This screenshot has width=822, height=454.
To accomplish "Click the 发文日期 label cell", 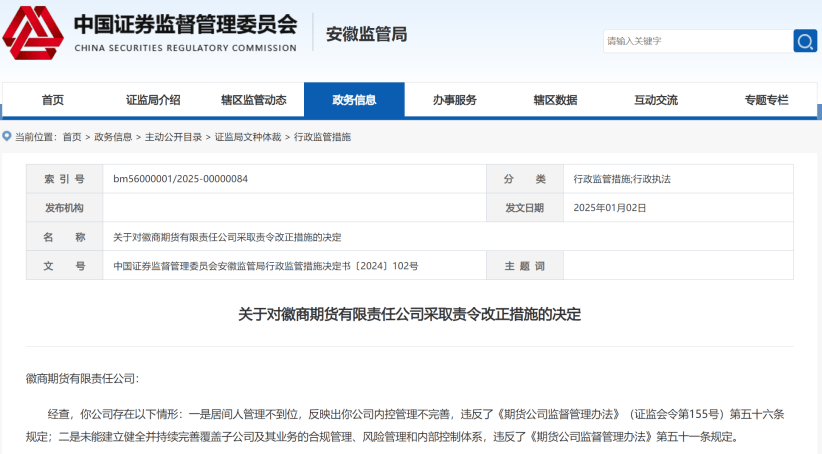I will click(x=525, y=208).
